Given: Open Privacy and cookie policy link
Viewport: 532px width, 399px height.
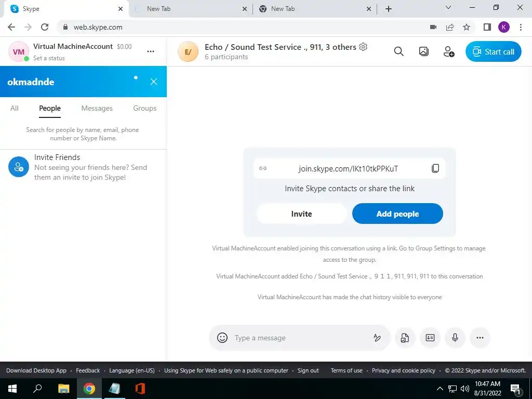Looking at the screenshot, I should coord(403,370).
